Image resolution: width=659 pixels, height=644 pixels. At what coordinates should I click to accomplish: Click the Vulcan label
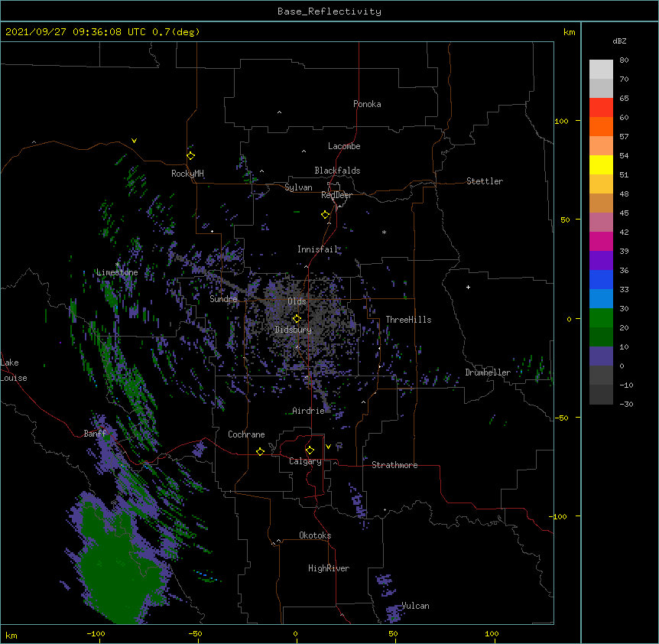pyautogui.click(x=415, y=606)
